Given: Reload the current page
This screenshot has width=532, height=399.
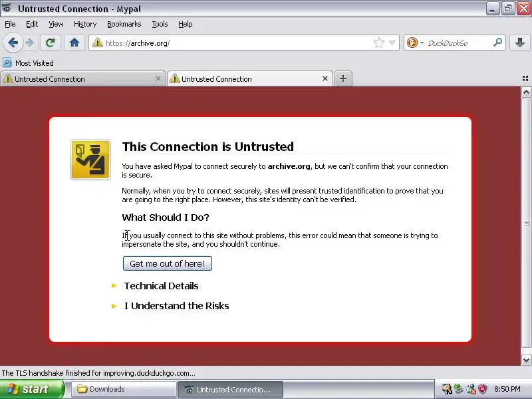Looking at the screenshot, I should coord(51,43).
